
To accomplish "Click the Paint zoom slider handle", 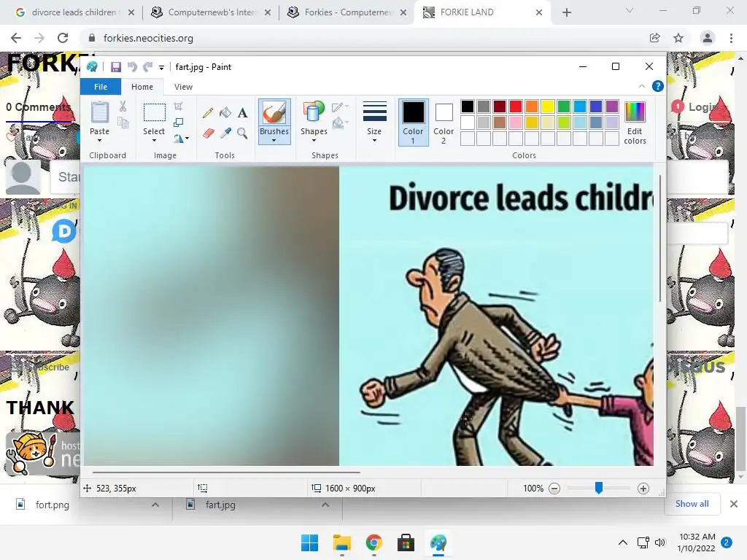I will pyautogui.click(x=599, y=488).
